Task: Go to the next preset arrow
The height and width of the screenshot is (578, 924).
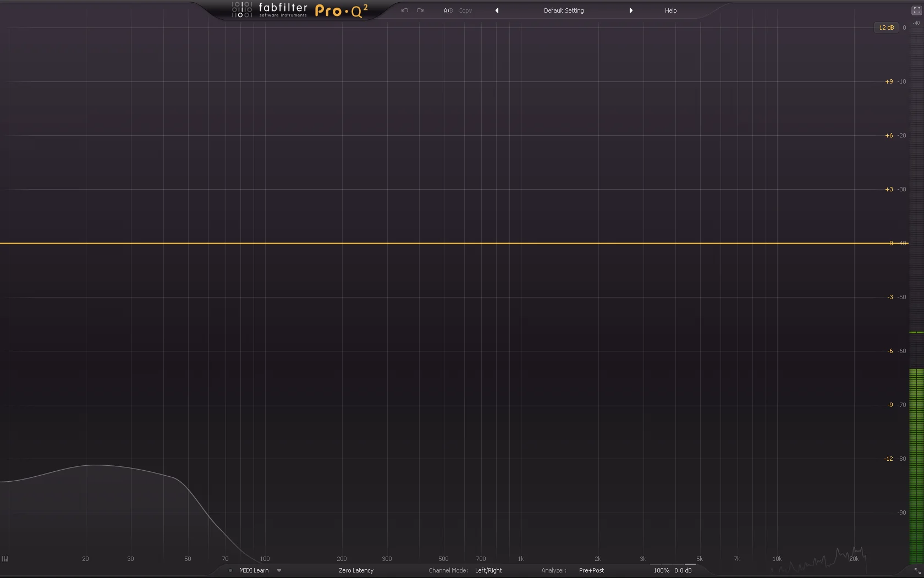Action: (631, 10)
